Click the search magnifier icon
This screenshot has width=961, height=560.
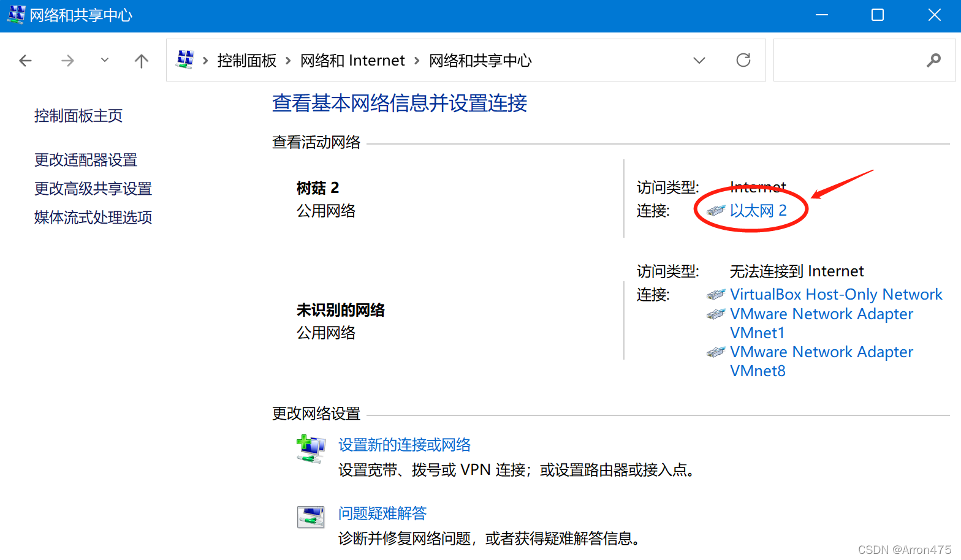point(933,60)
